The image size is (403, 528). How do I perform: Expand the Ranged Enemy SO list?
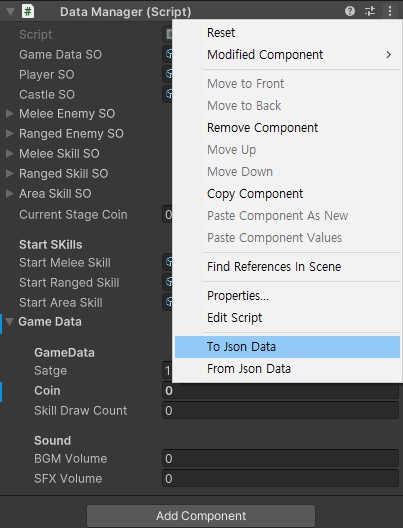10,134
